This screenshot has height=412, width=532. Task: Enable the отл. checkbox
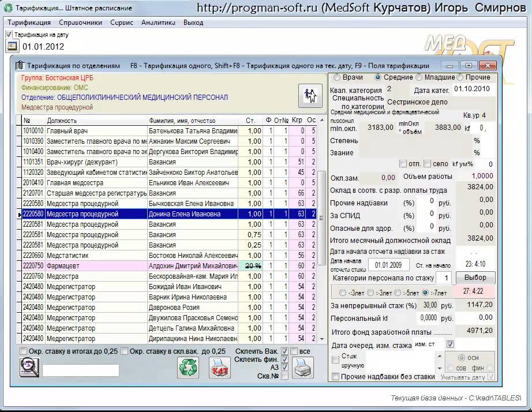[x=403, y=164]
